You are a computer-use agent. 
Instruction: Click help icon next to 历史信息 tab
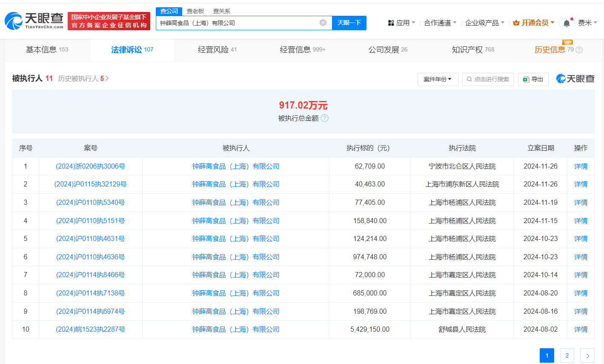tap(579, 50)
